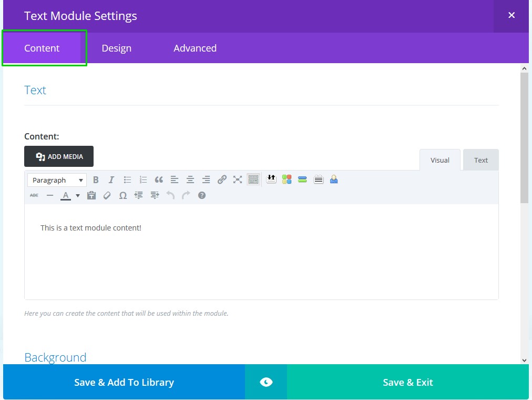The width and height of the screenshot is (532, 400).
Task: Click the blockquote icon
Action: click(159, 180)
